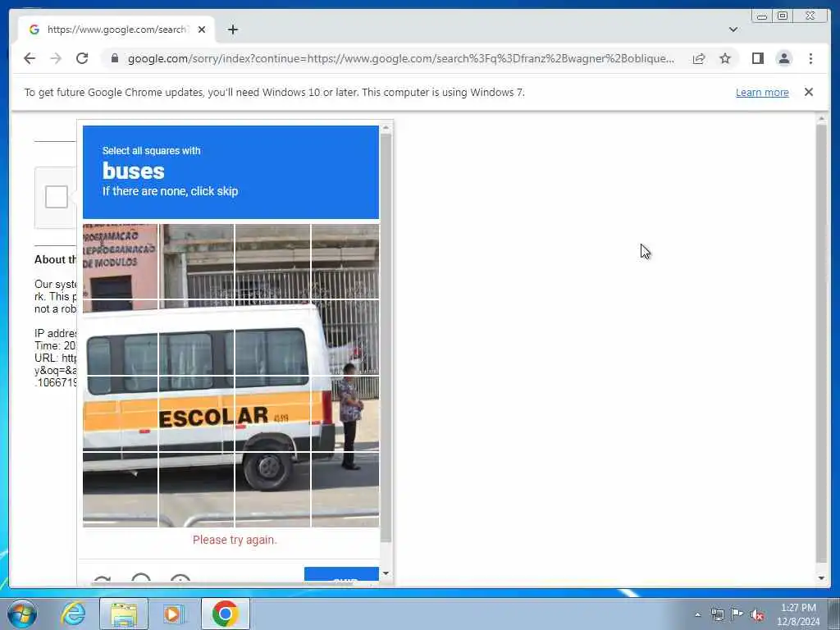Image resolution: width=840 pixels, height=630 pixels.
Task: Expand the tab search dropdown arrow
Action: [733, 30]
